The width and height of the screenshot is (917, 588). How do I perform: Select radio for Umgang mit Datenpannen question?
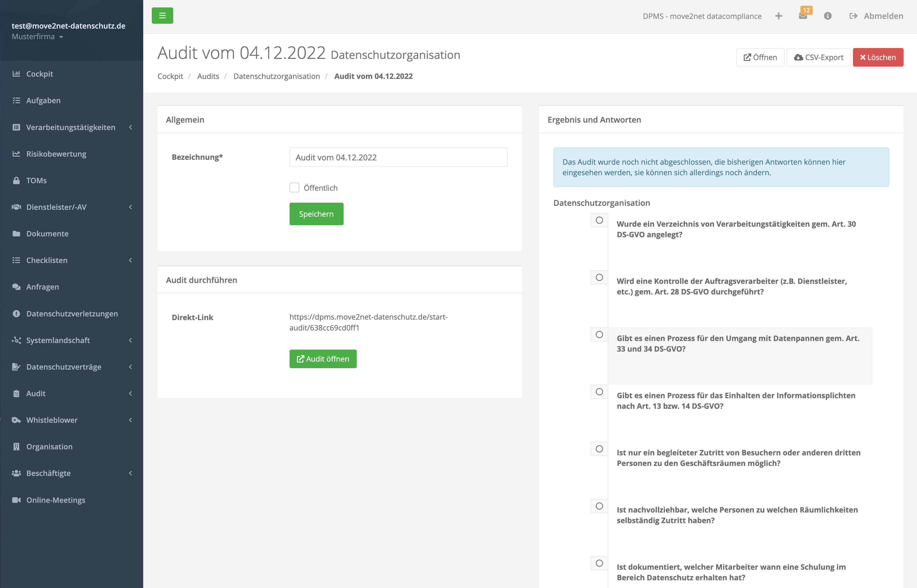(599, 334)
